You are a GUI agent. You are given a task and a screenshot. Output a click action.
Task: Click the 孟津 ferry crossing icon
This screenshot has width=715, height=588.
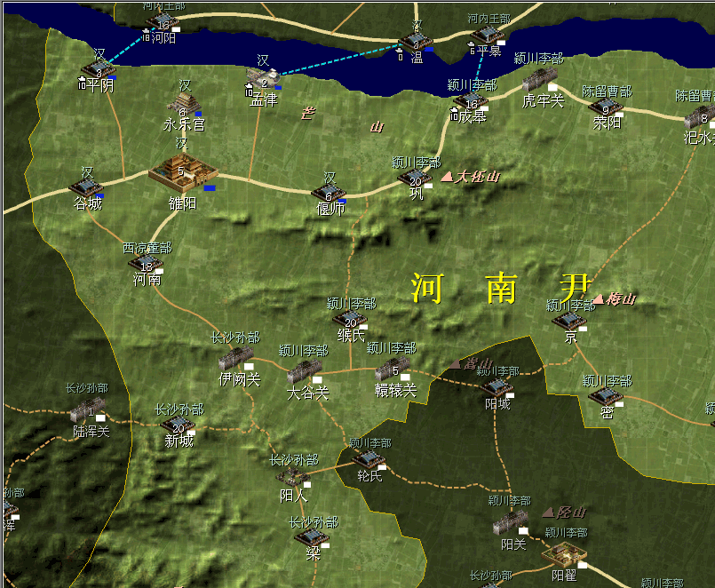pyautogui.click(x=262, y=80)
